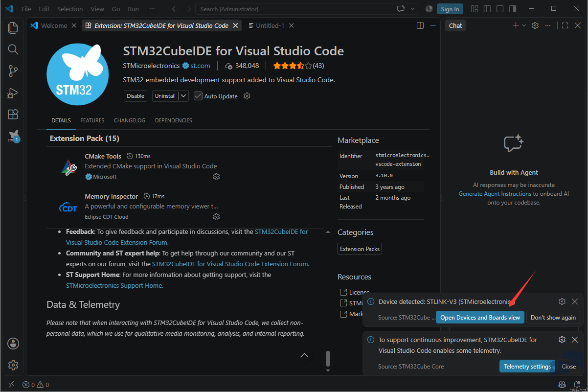This screenshot has width=588, height=392.
Task: Open STMicroelectronics Support Home link
Action: point(114,286)
